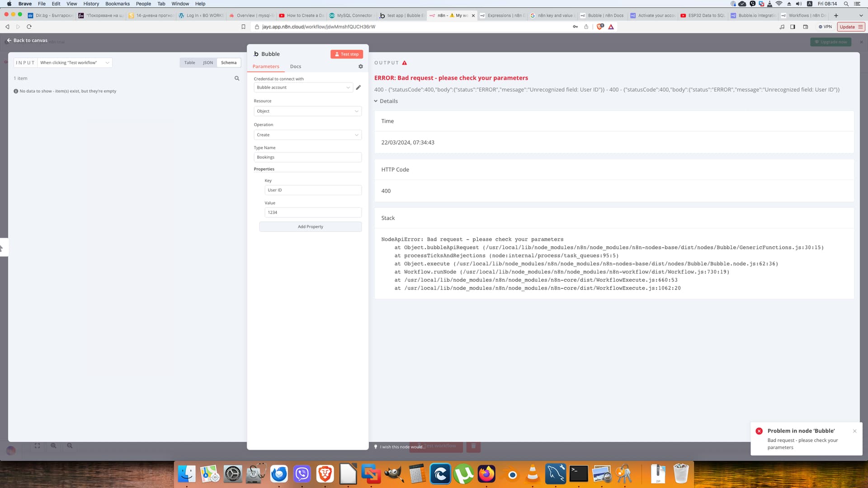Click the Brave Shields lion icon
Image resolution: width=868 pixels, height=488 pixels.
tap(600, 27)
